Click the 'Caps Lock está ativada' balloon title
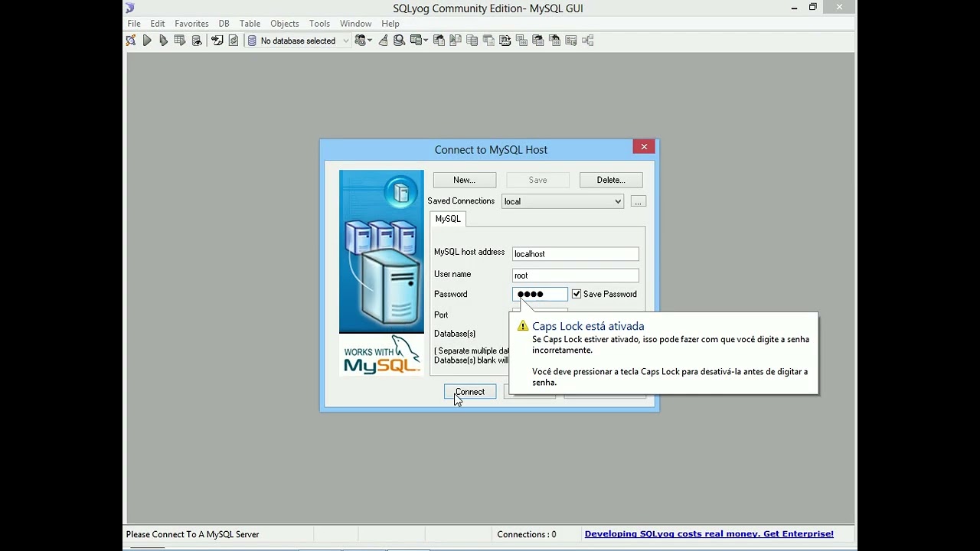Screen dimensions: 980x551 click(x=588, y=326)
